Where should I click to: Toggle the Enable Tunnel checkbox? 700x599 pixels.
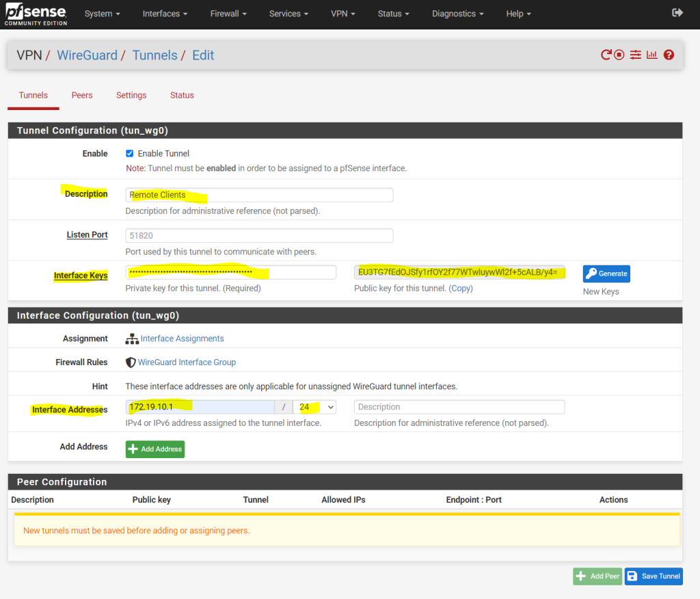129,153
